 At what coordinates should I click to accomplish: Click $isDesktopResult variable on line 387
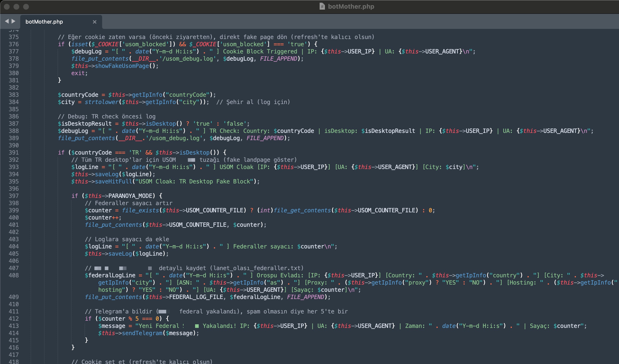coord(85,123)
